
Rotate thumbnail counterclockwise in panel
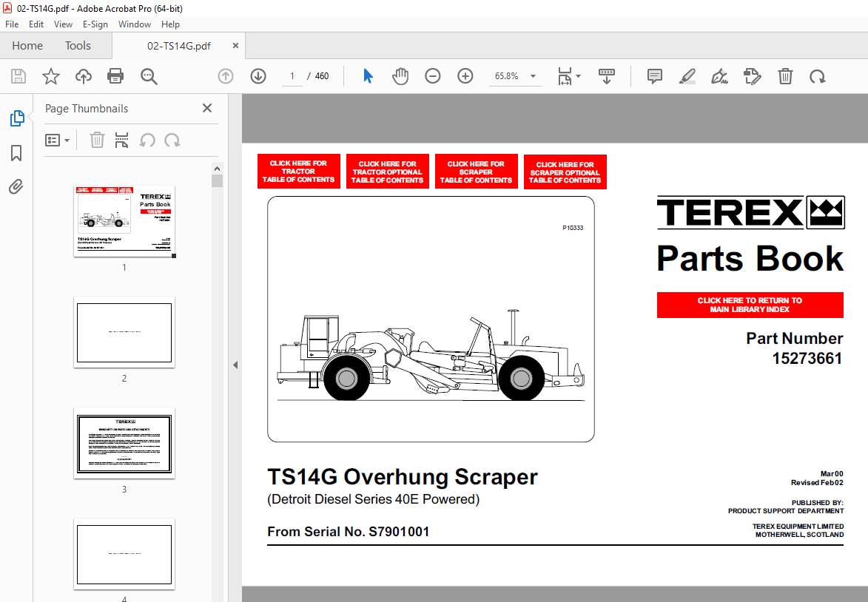(147, 141)
